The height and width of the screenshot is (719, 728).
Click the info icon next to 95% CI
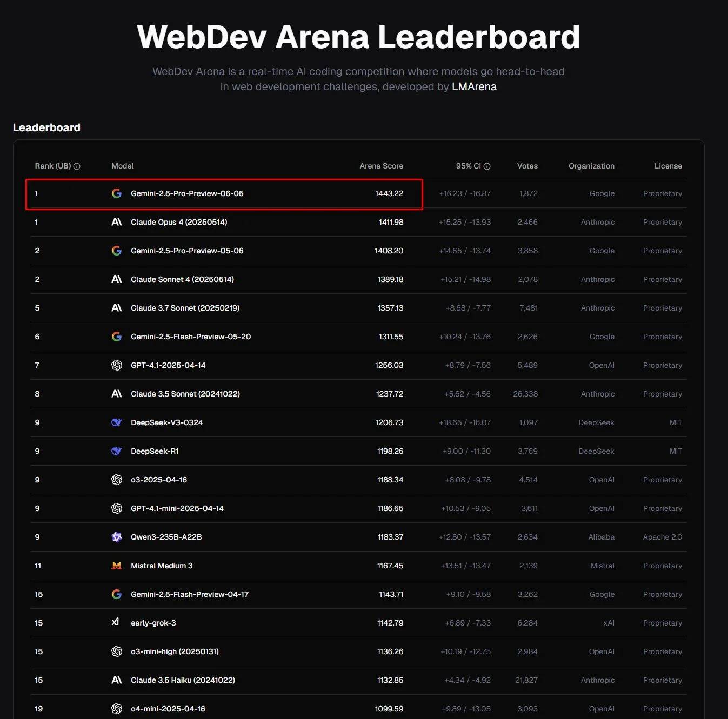pyautogui.click(x=487, y=166)
